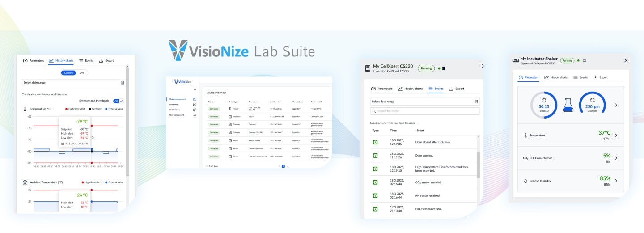The height and width of the screenshot is (233, 644).
Task: Open Export tab in CellXpert CS220 panel
Action: (457, 89)
